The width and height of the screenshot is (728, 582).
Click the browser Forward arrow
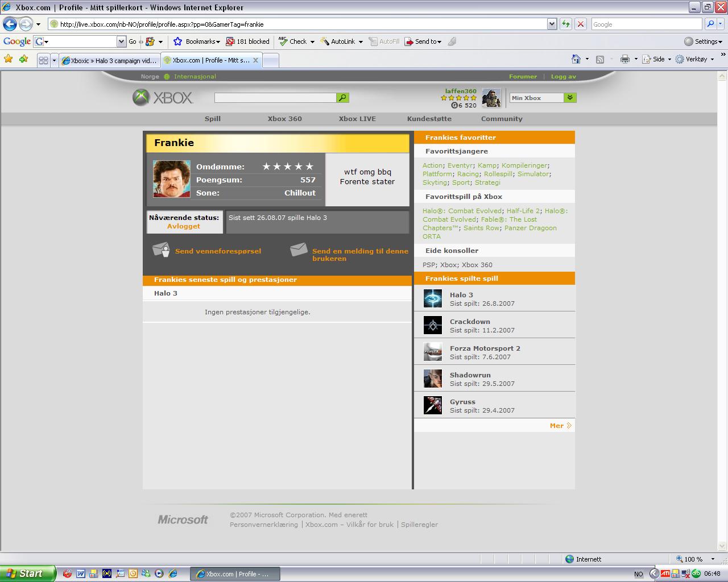tap(26, 24)
